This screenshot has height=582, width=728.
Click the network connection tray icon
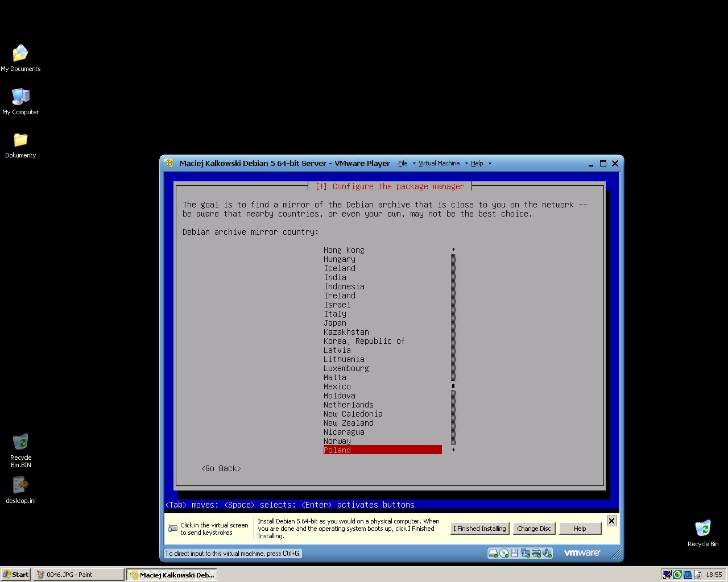(667, 575)
